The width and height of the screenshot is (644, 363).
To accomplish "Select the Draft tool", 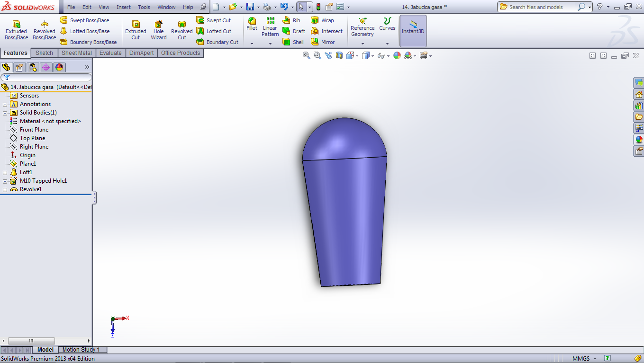I will 294,31.
